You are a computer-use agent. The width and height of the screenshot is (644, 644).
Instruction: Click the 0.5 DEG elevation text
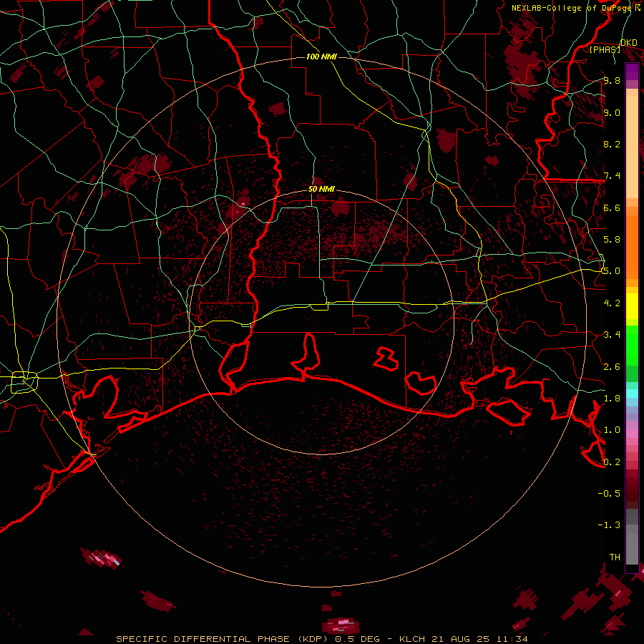[x=357, y=639]
